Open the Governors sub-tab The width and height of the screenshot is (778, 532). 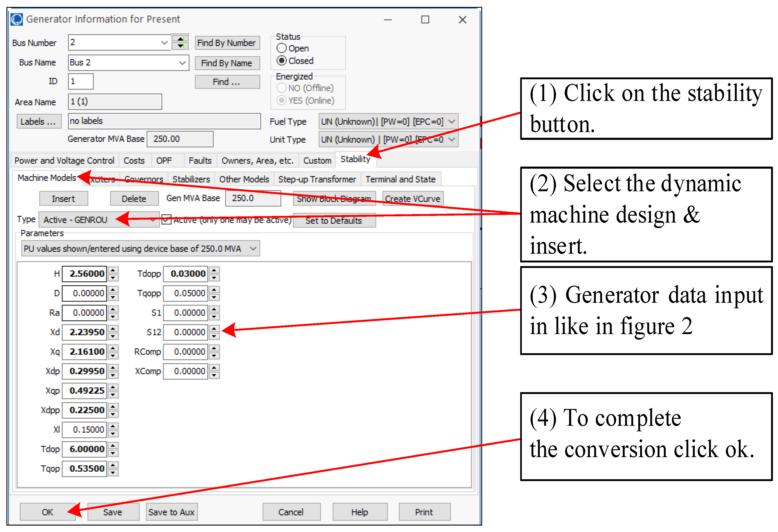coord(144,179)
